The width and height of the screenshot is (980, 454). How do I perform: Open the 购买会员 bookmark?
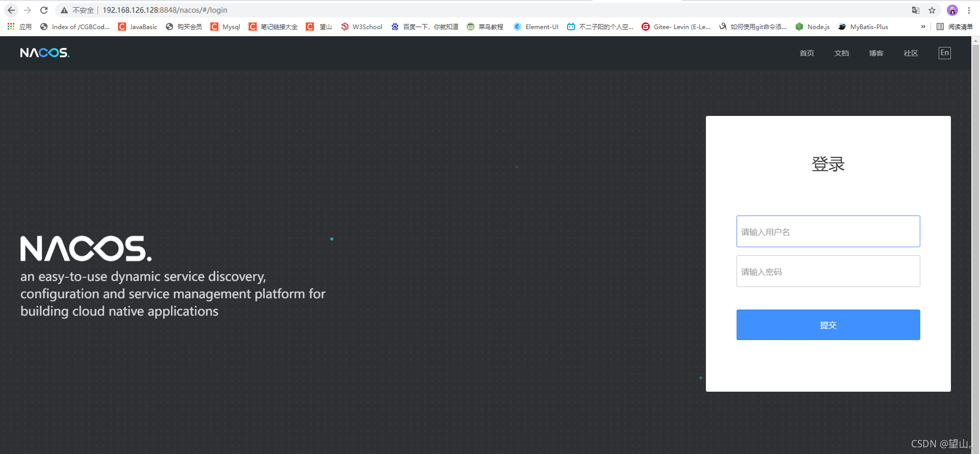pyautogui.click(x=184, y=27)
